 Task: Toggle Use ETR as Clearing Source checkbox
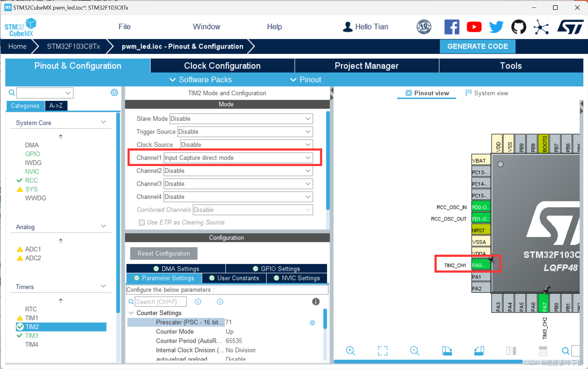tap(142, 222)
